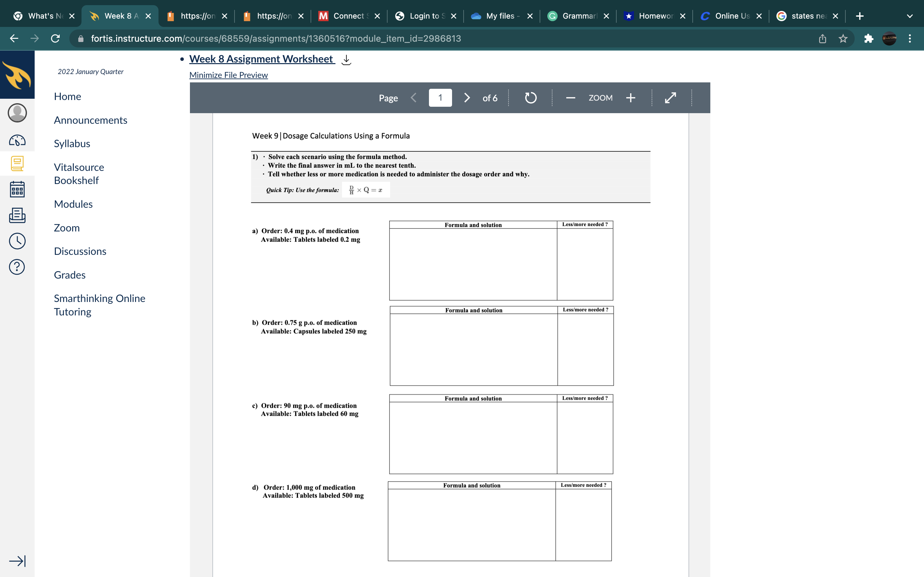Open the Inbox icon in the sidebar

click(17, 215)
